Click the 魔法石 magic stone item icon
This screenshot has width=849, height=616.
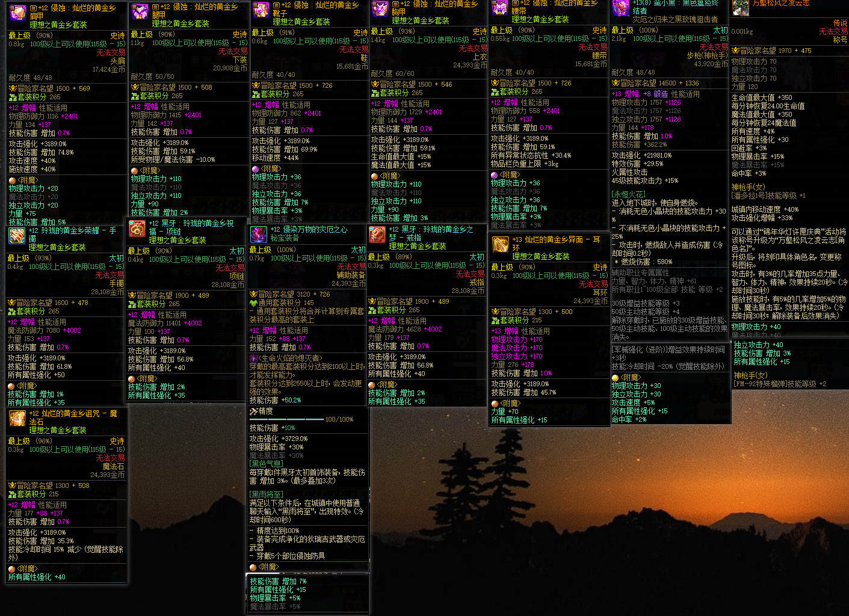tap(17, 418)
